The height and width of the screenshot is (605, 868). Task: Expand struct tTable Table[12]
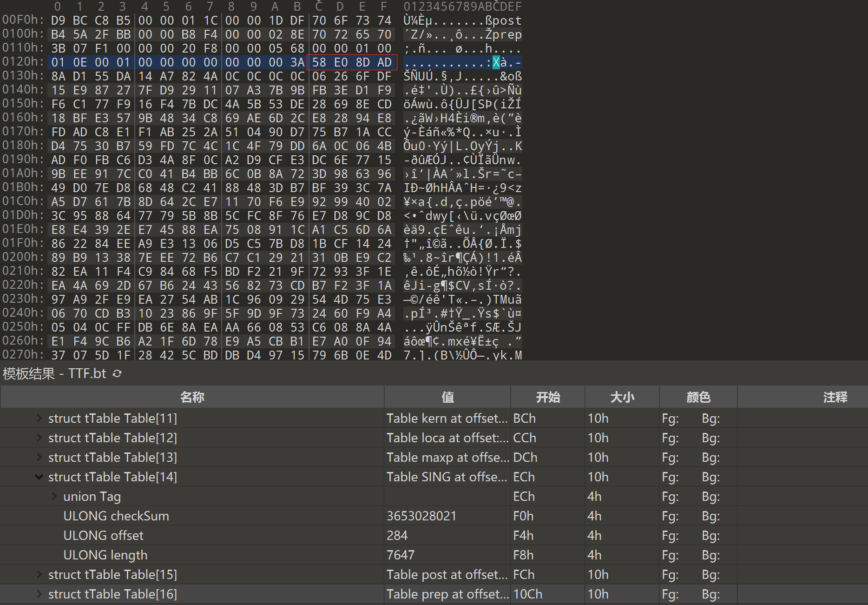point(39,438)
